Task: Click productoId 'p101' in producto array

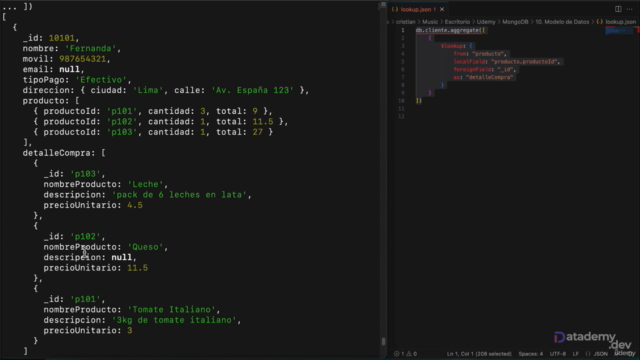Action: point(122,111)
